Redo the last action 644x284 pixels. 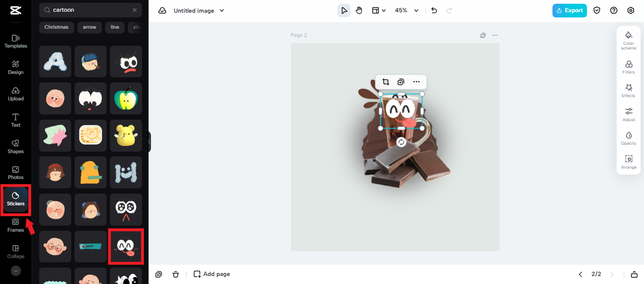[x=449, y=11]
